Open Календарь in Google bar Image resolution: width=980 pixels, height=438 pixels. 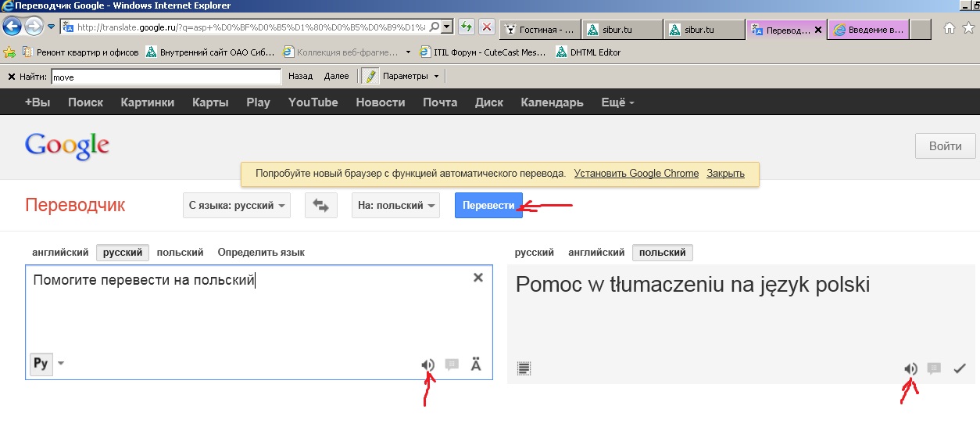pyautogui.click(x=553, y=102)
